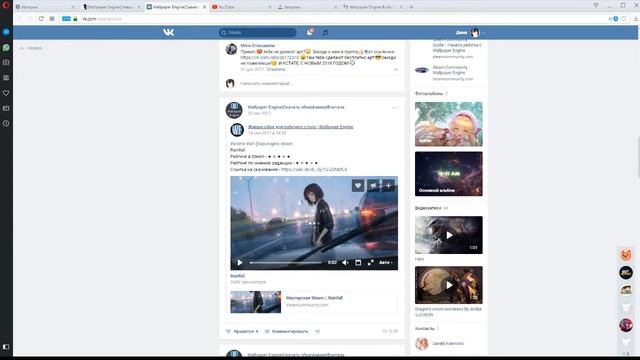This screenshot has width=640, height=360.
Task: Expand the Rainfall video to fullscreen
Action: [370, 262]
